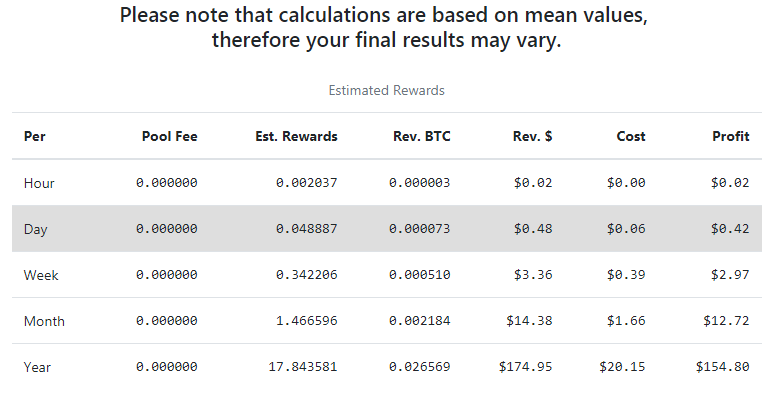Select the Rev. BTC column header

pos(421,136)
